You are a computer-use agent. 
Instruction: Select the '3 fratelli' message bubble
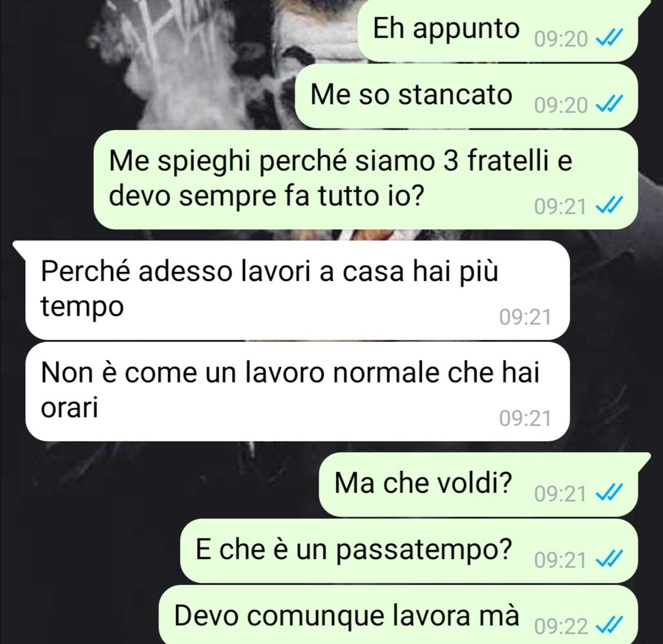pyautogui.click(x=365, y=179)
